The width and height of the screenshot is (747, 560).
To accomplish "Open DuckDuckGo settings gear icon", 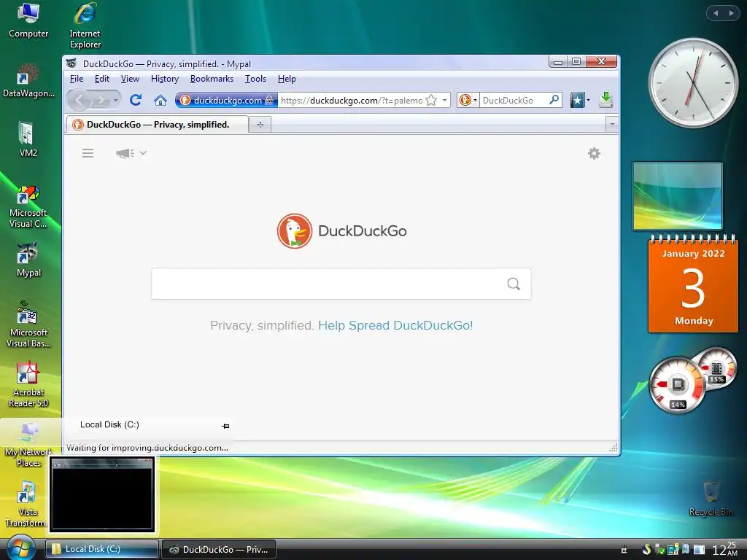I will pyautogui.click(x=594, y=153).
